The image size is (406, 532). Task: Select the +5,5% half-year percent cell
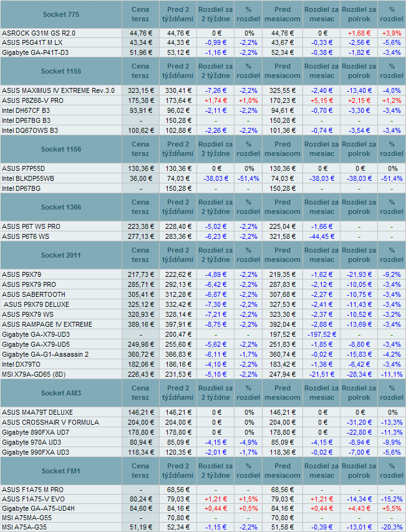click(392, 508)
